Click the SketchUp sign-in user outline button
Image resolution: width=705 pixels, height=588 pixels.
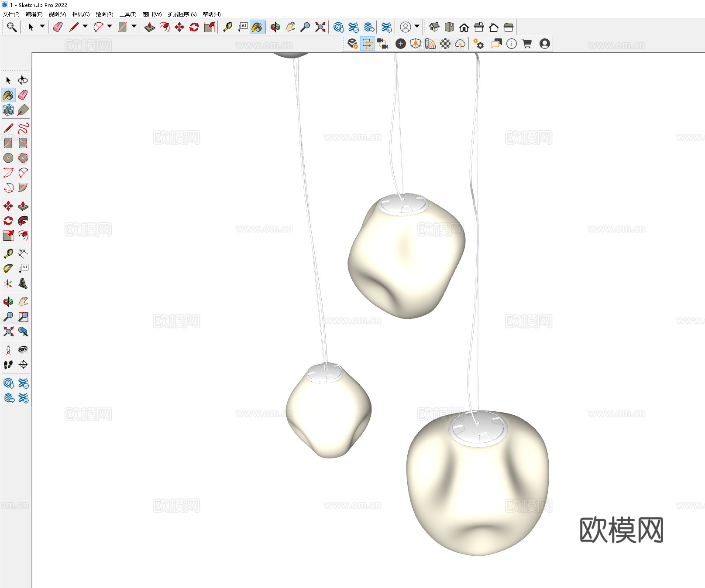point(406,27)
